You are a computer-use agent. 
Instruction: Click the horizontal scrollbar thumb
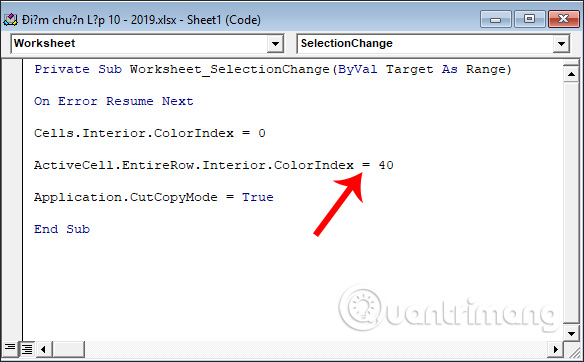coord(69,349)
